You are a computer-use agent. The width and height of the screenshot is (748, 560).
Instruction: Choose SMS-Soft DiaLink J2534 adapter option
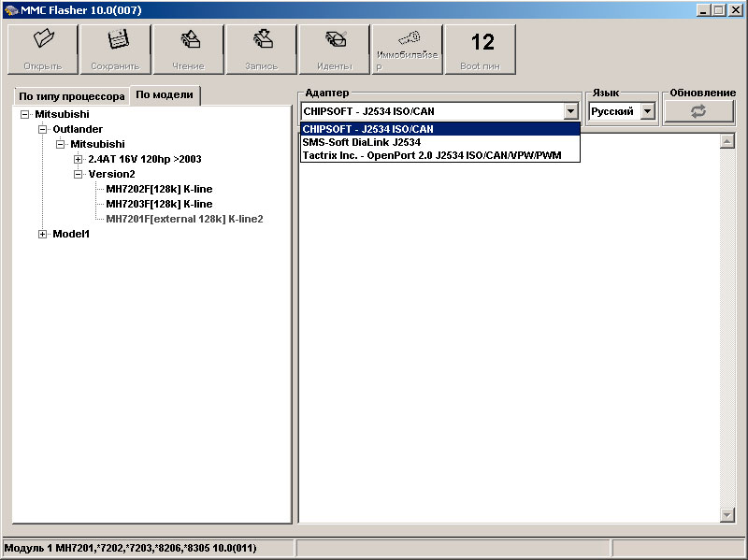361,142
